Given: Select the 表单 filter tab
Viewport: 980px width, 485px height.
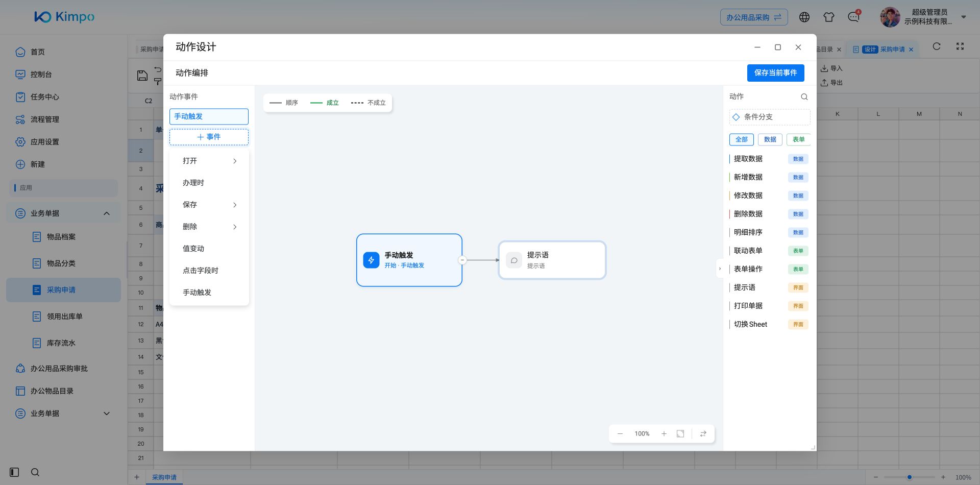Looking at the screenshot, I should [x=798, y=139].
